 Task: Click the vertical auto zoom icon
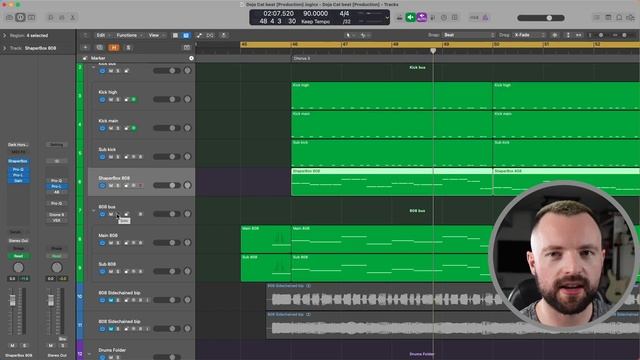tap(568, 36)
